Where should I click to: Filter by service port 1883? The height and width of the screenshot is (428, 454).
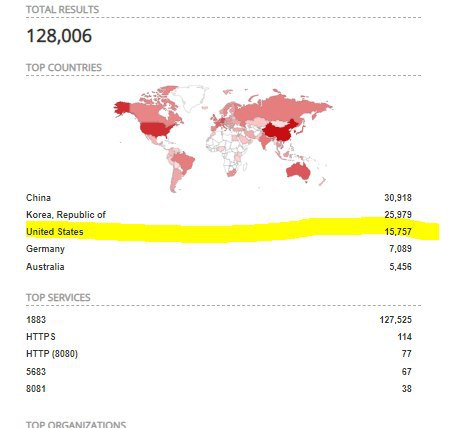click(36, 320)
